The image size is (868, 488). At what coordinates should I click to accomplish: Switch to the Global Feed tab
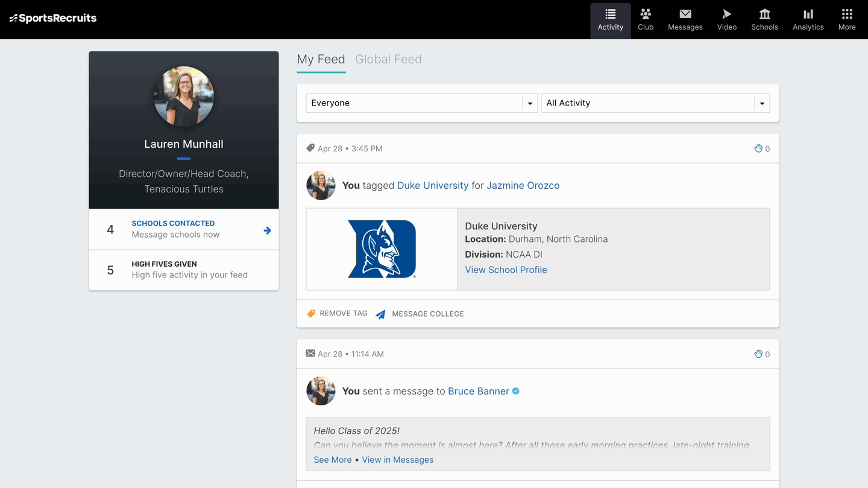click(x=388, y=59)
